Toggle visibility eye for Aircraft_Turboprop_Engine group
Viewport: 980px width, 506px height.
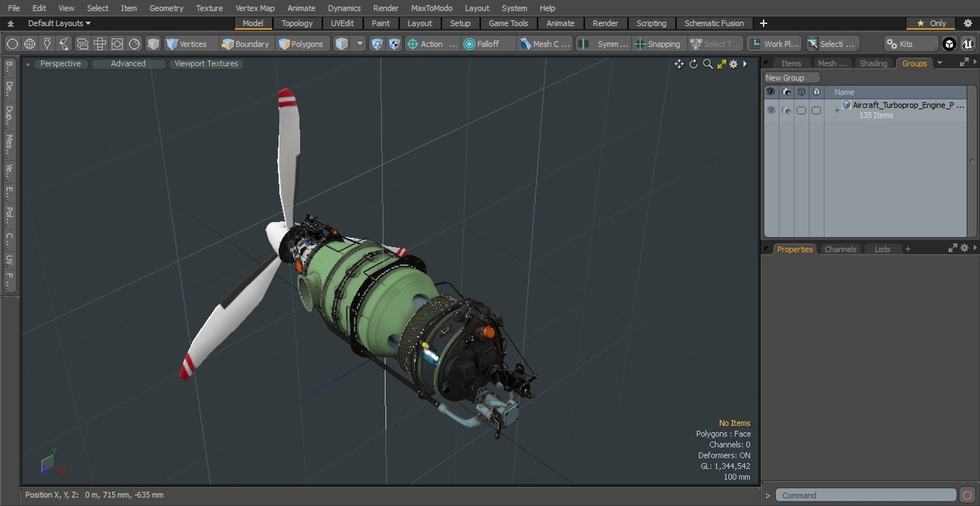point(771,110)
